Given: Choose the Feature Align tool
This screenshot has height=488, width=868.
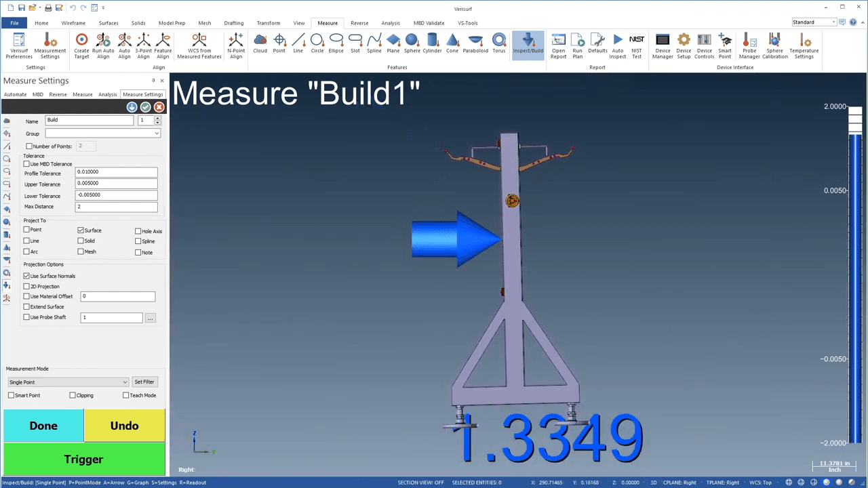Looking at the screenshot, I should [x=163, y=45].
